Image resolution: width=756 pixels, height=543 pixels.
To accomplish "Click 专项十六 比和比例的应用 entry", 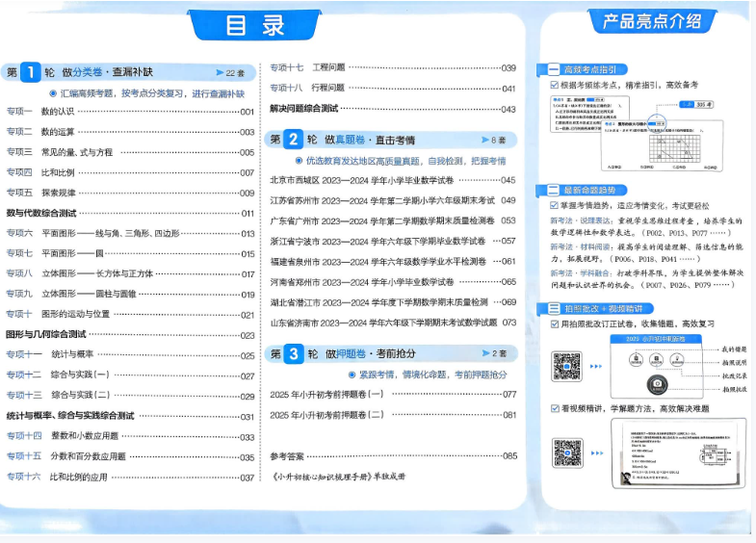I will point(130,477).
